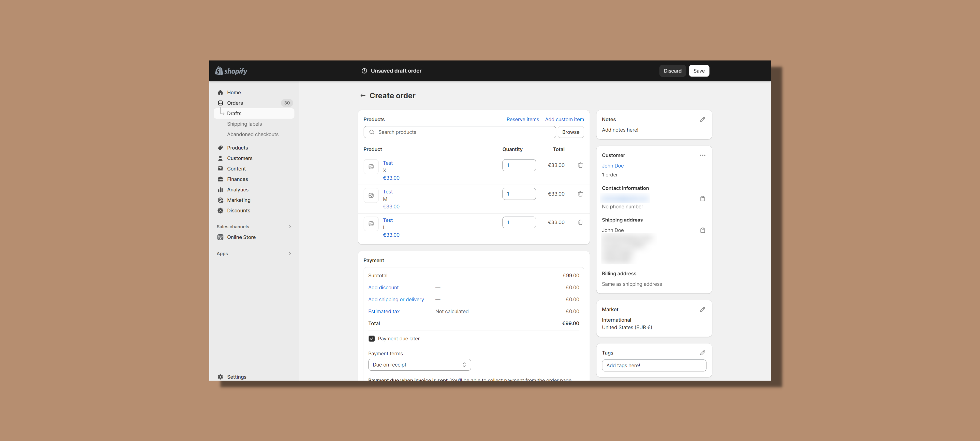The height and width of the screenshot is (441, 980).
Task: Open the Customer three-dot options menu
Action: (x=702, y=155)
